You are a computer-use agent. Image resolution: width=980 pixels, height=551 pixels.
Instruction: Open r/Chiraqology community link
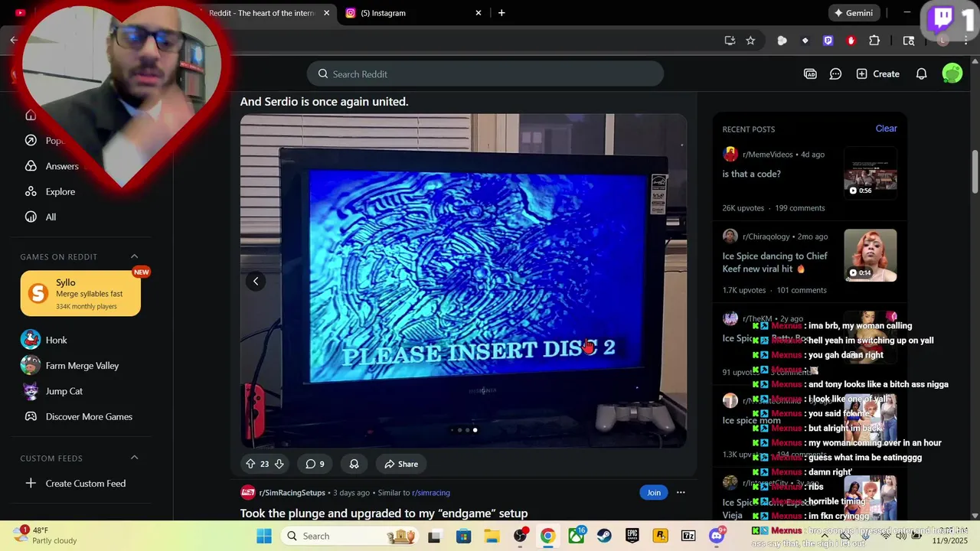pos(766,236)
